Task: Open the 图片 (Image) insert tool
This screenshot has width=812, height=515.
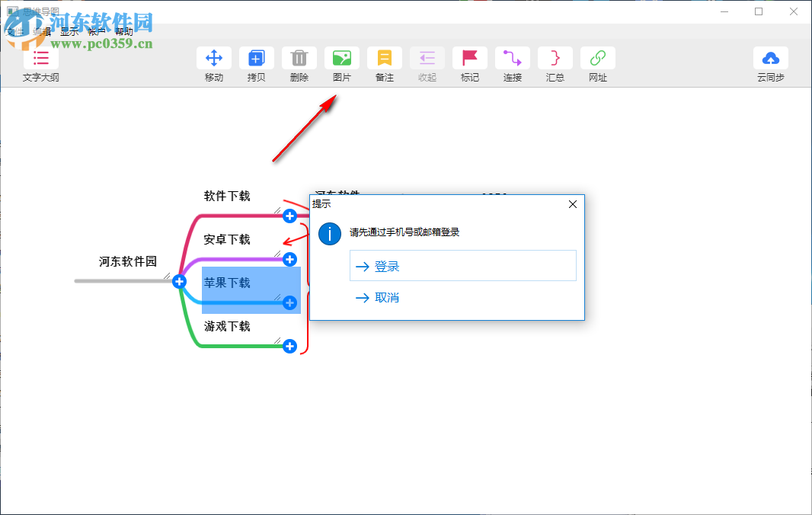Action: (x=342, y=57)
